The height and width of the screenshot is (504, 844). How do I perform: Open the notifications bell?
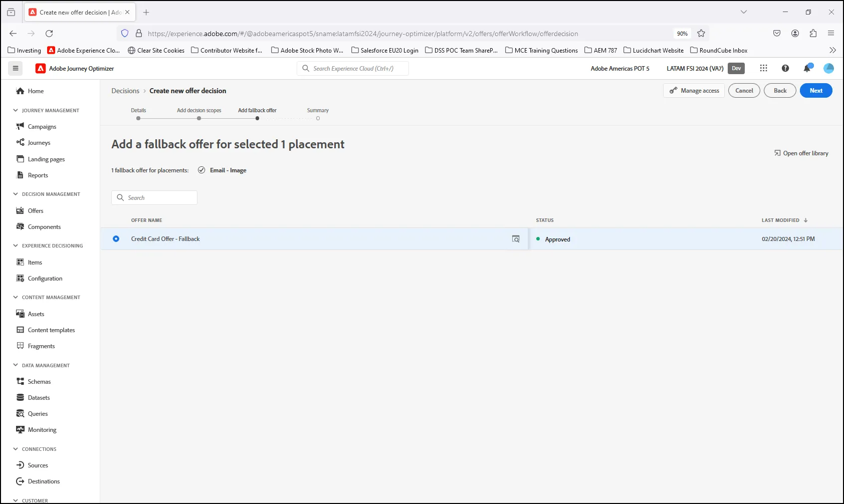pyautogui.click(x=807, y=68)
